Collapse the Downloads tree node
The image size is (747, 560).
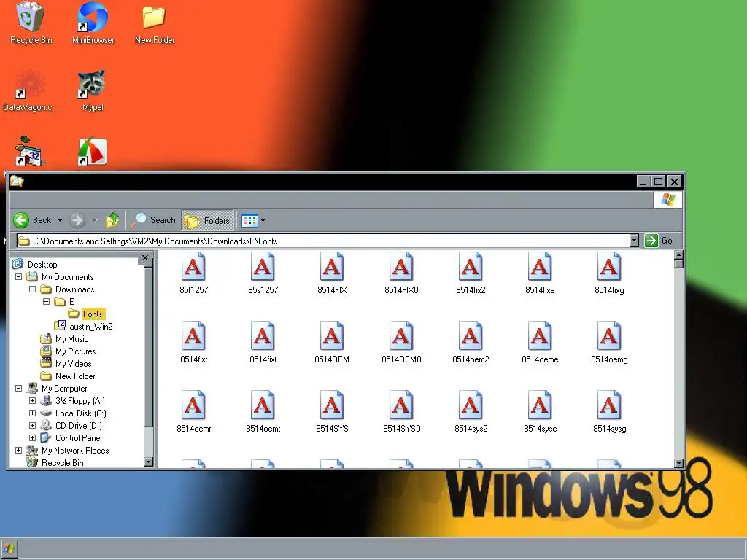pyautogui.click(x=32, y=289)
